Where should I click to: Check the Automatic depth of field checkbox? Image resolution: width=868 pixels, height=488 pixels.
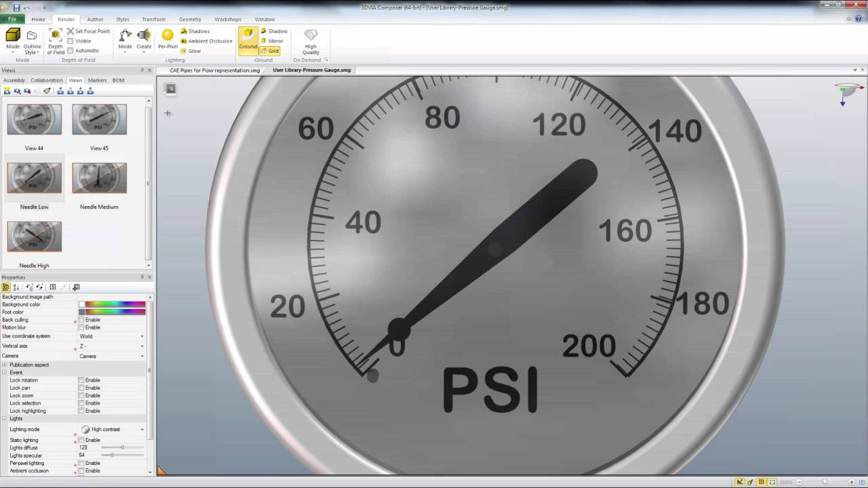tap(71, 51)
